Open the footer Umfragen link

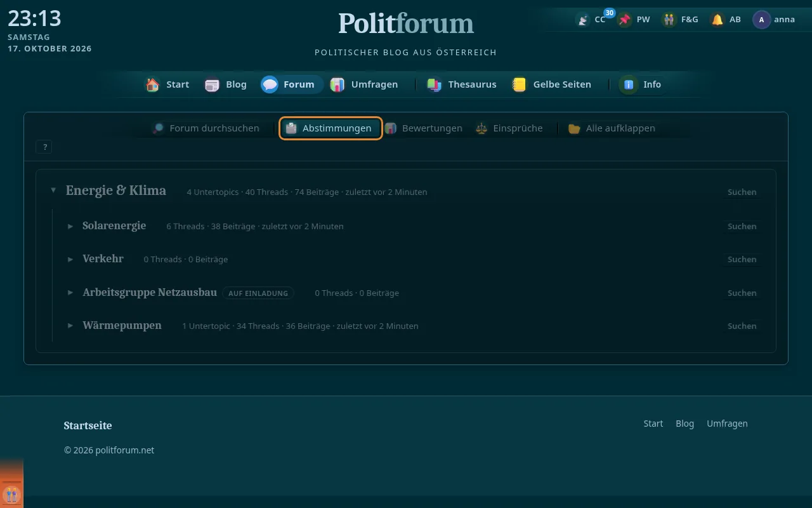coord(727,424)
